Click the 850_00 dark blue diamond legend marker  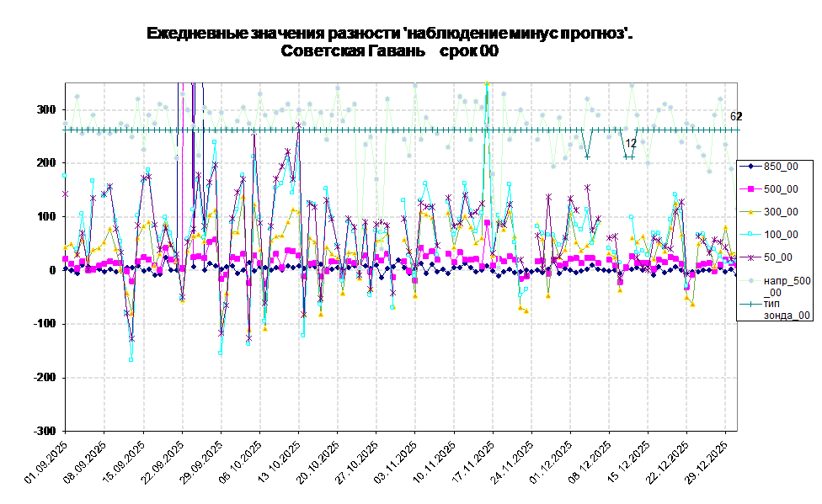751,167
